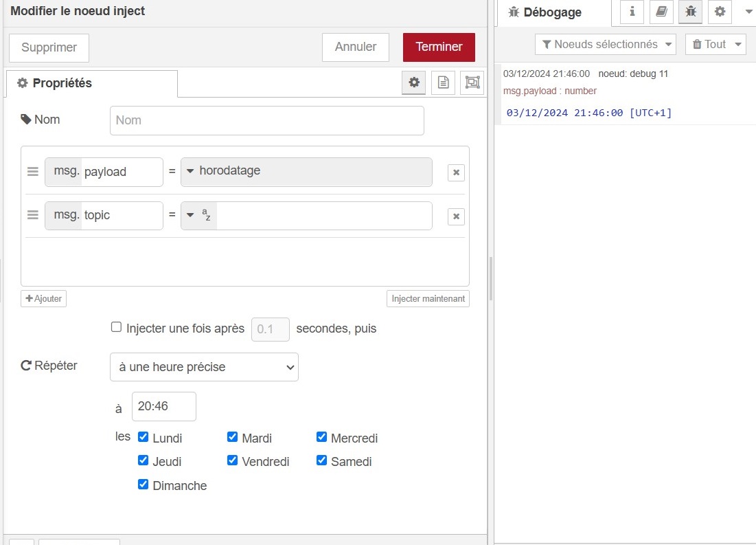756x545 pixels.
Task: Click the Nom text field
Action: click(266, 120)
